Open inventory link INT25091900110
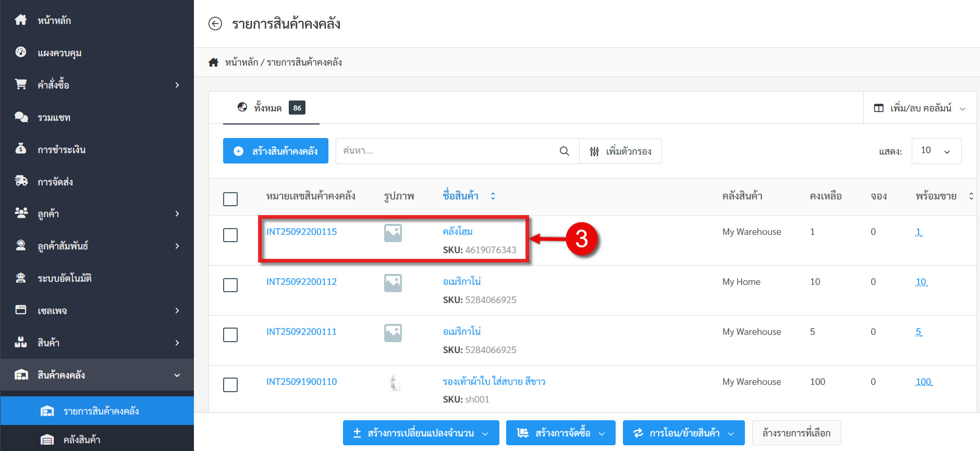The height and width of the screenshot is (451, 980). click(x=301, y=382)
